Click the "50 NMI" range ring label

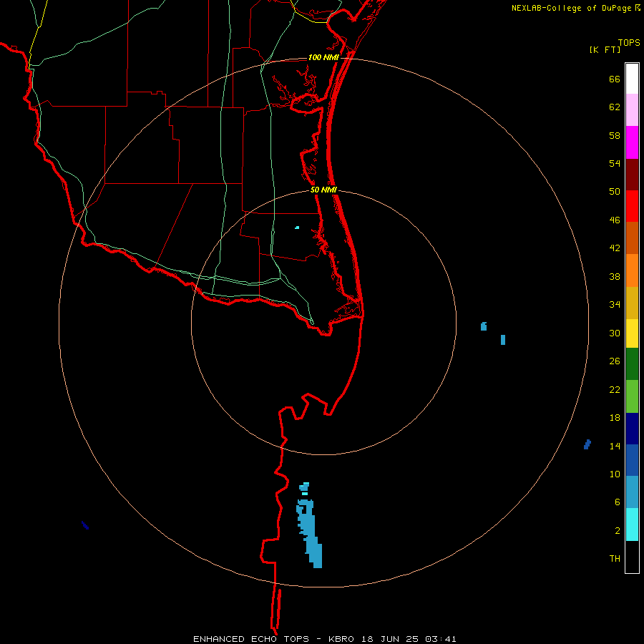click(x=323, y=190)
